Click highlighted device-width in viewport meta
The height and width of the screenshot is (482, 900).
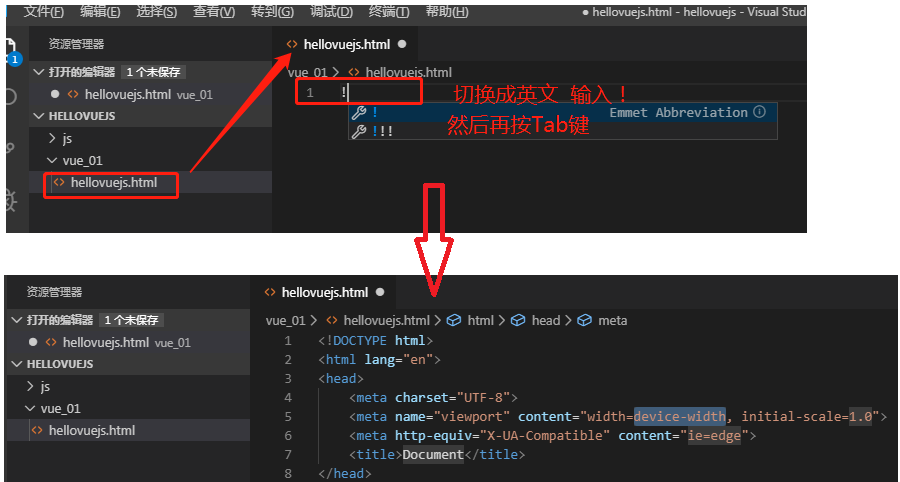(680, 417)
